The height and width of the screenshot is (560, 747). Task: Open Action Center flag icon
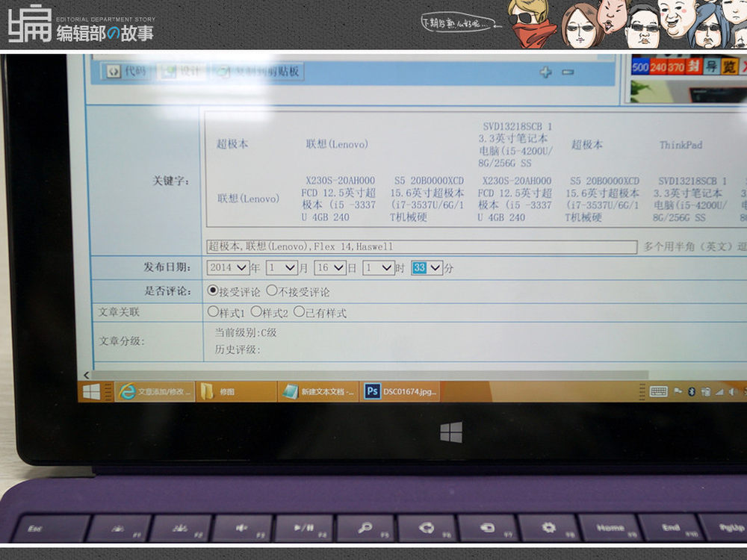coord(678,391)
